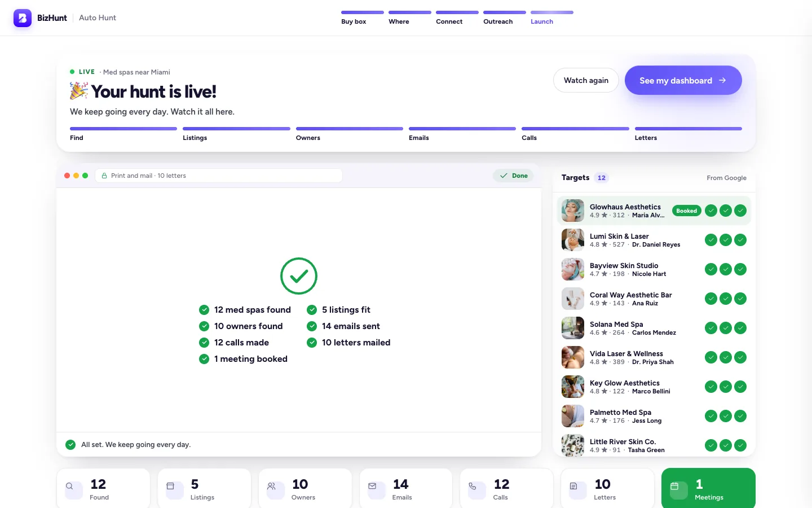Image resolution: width=812 pixels, height=508 pixels.
Task: Click the party popper emoji icon
Action: pos(79,91)
